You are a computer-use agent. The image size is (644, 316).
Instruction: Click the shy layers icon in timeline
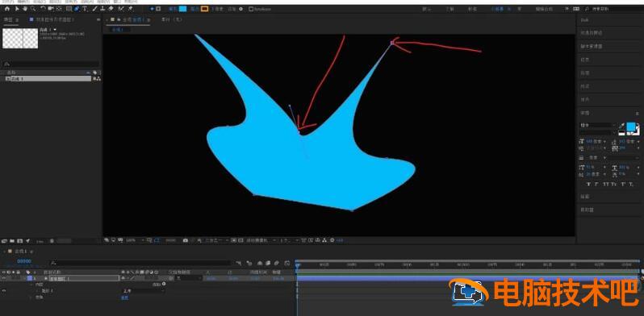click(x=260, y=263)
